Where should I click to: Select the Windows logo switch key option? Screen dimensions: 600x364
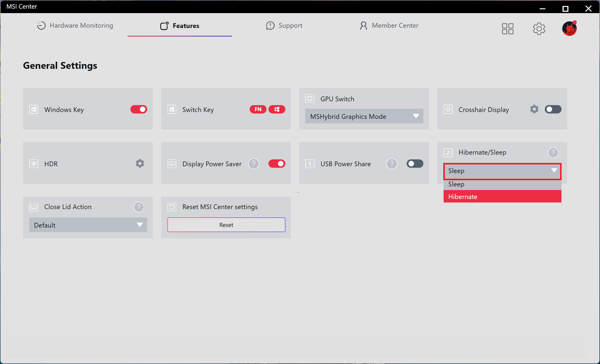[277, 109]
